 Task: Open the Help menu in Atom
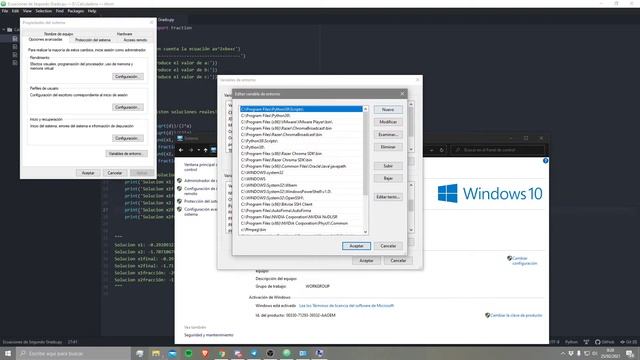[x=92, y=11]
